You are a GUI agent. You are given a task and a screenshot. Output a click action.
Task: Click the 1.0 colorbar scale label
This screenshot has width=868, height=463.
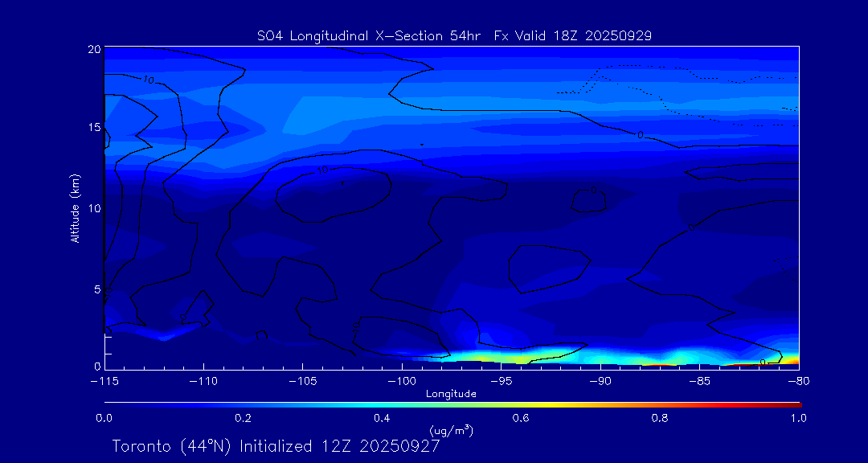[798, 418]
